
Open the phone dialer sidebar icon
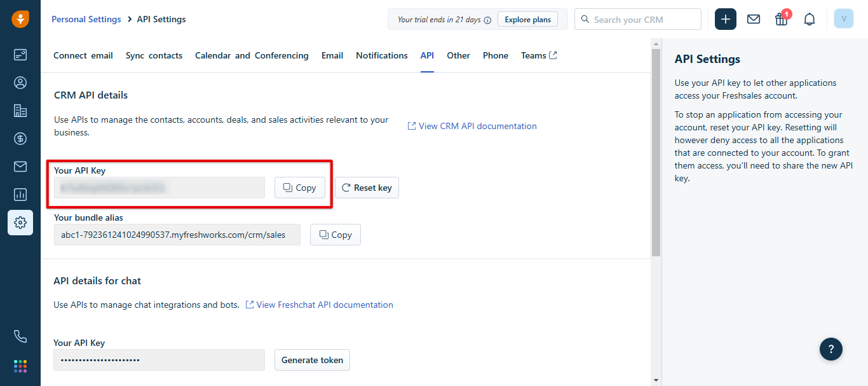coord(20,336)
